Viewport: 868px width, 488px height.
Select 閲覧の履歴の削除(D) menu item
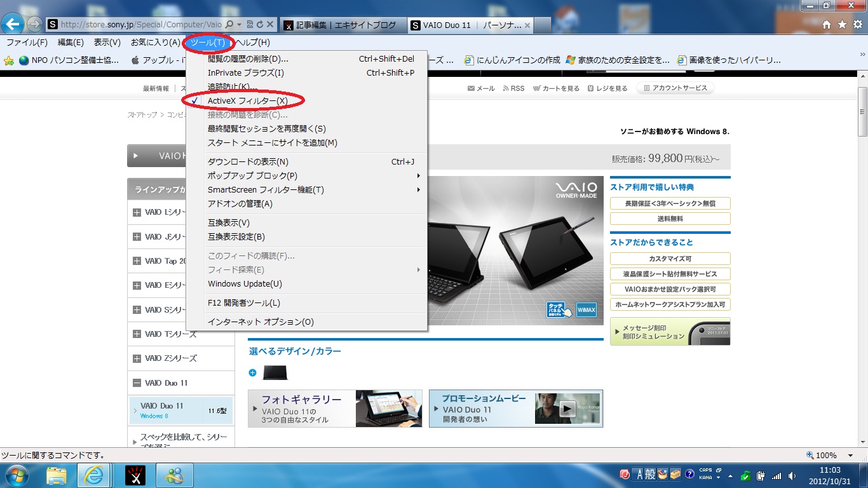[307, 58]
